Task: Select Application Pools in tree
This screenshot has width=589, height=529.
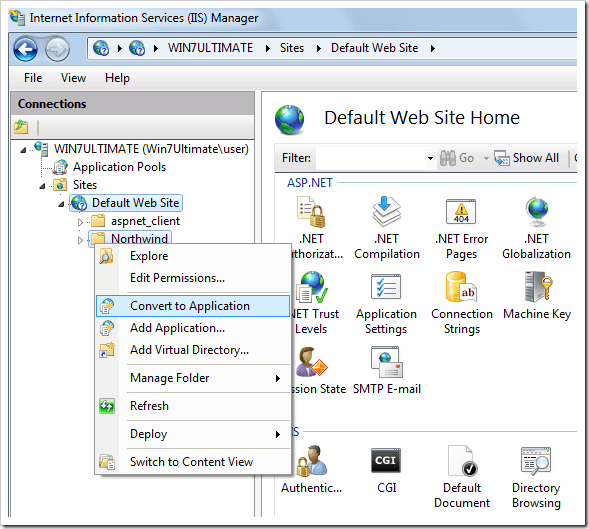Action: click(119, 167)
